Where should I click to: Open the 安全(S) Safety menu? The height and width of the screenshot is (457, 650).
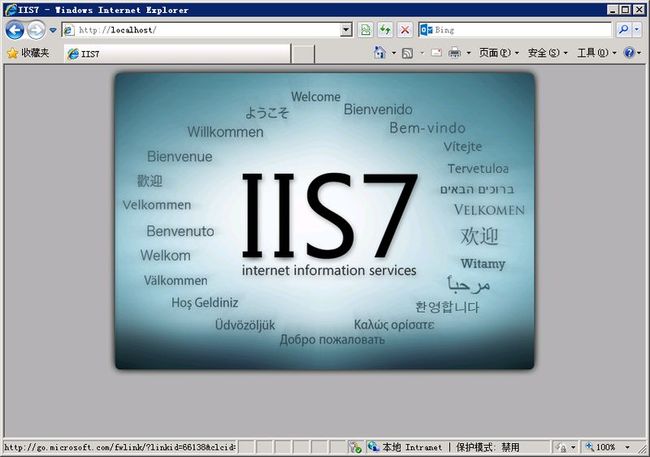click(547, 53)
